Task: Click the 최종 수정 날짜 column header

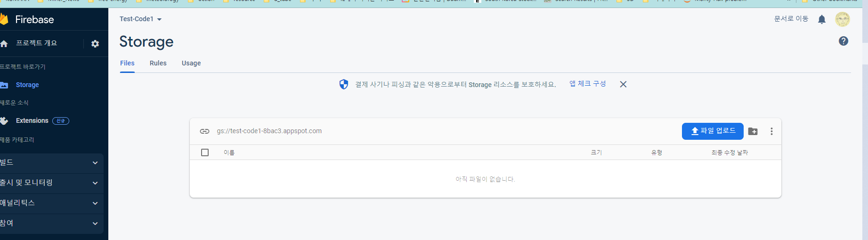Action: [x=730, y=152]
